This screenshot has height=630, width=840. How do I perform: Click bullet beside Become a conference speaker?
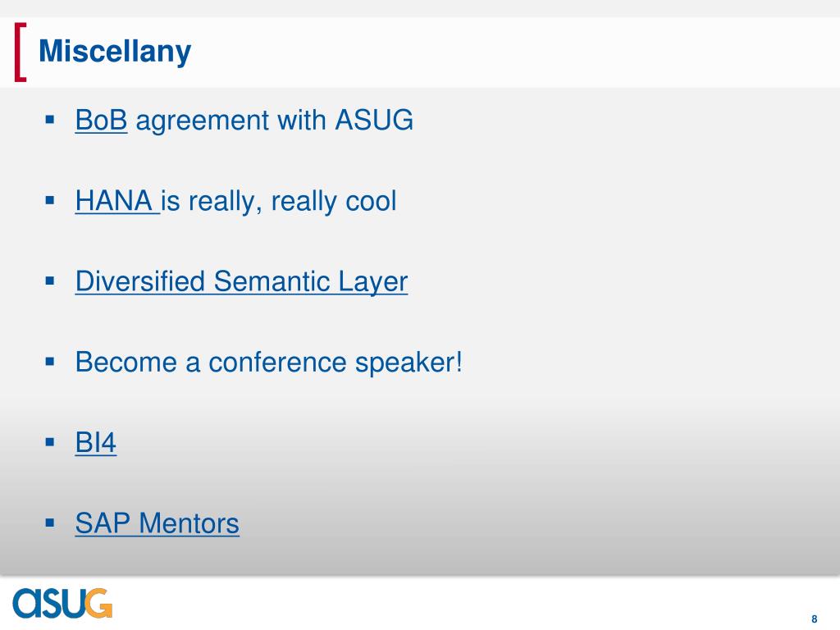(50, 362)
